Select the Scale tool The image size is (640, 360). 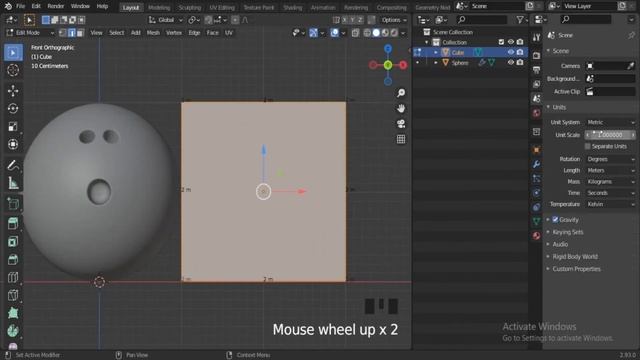click(13, 127)
